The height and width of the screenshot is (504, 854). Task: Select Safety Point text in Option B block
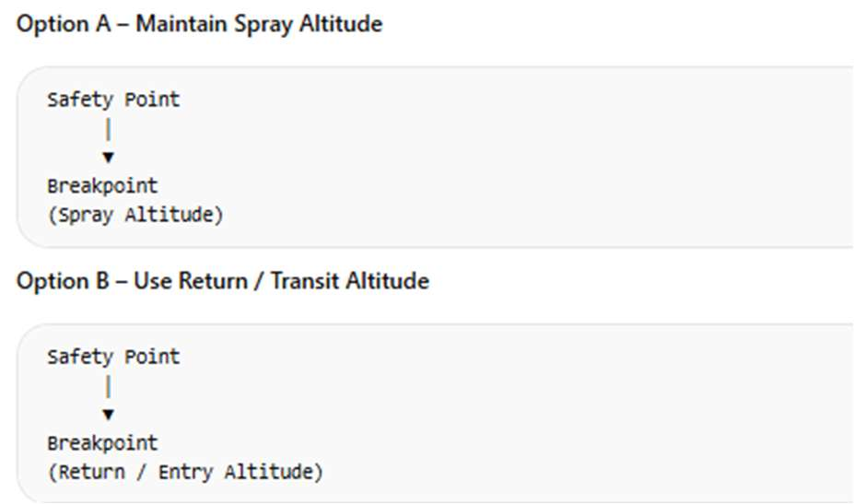(x=113, y=357)
